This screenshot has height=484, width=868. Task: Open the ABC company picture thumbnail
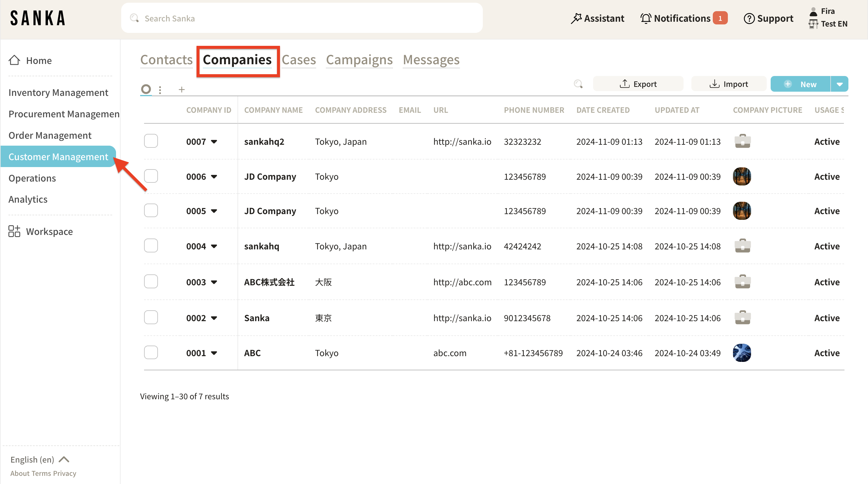click(742, 353)
